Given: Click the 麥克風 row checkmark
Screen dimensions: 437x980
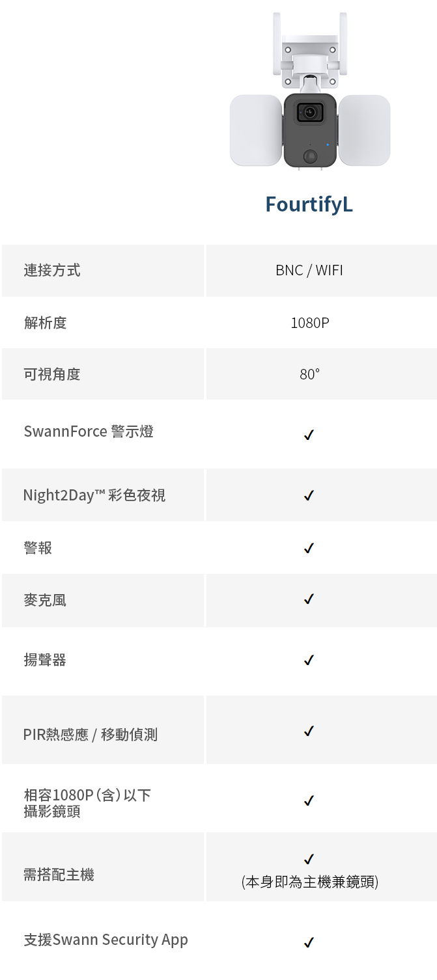Looking at the screenshot, I should [309, 599].
